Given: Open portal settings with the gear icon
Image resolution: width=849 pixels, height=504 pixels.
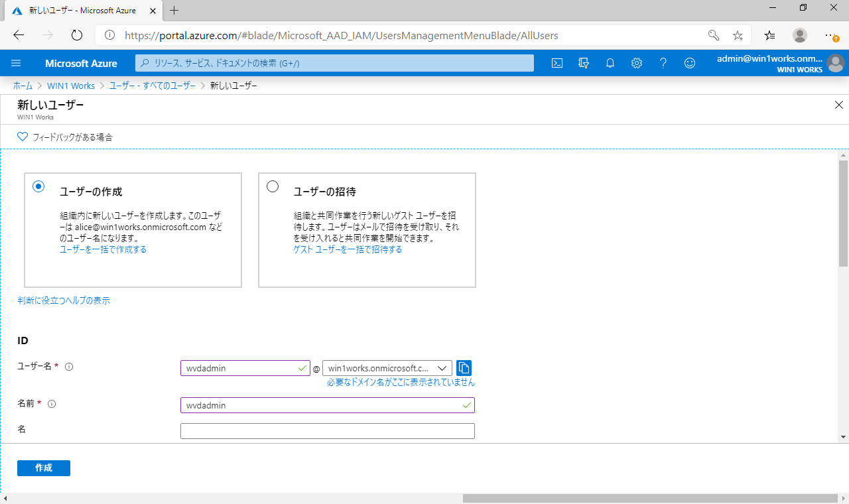Looking at the screenshot, I should [637, 63].
